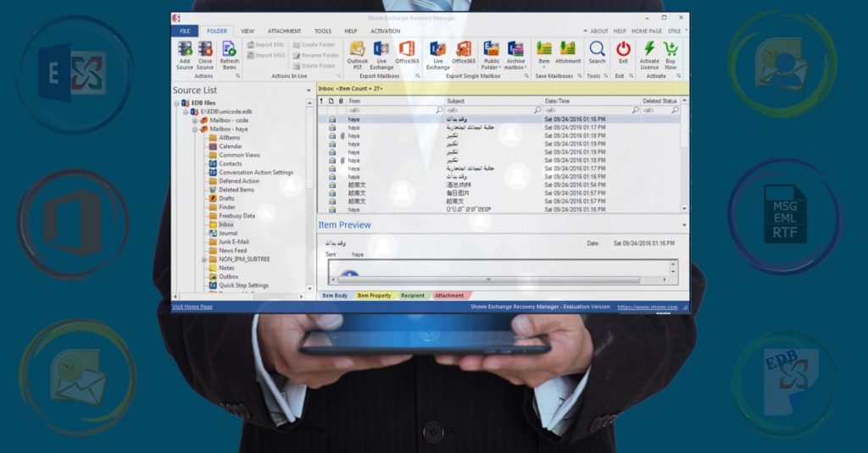Image resolution: width=868 pixels, height=453 pixels.
Task: Click the importance exclamation column header
Action: tap(321, 102)
